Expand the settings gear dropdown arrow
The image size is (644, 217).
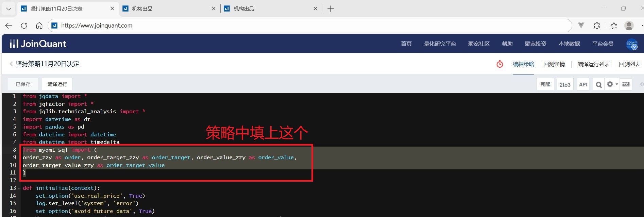coord(617,84)
